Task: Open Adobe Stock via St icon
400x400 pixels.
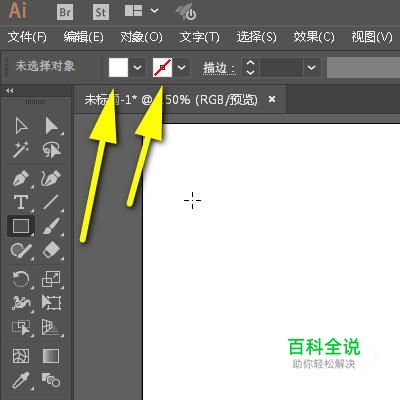Action: pos(101,12)
